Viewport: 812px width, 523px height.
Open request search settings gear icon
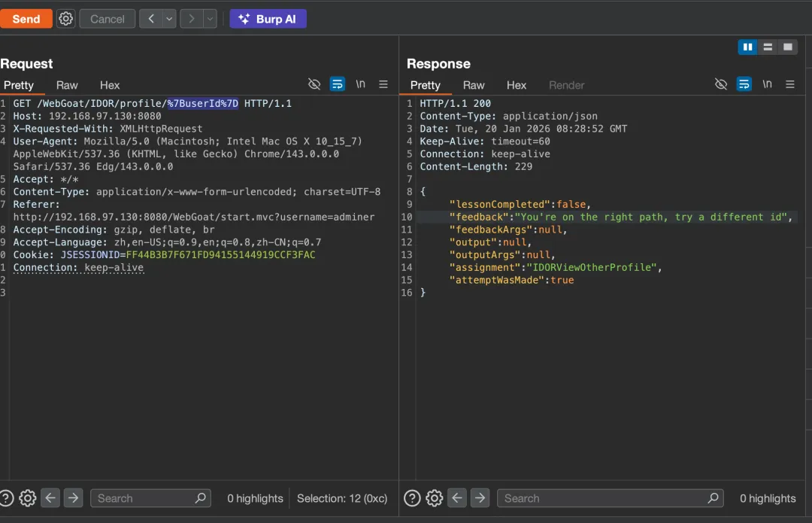(28, 498)
